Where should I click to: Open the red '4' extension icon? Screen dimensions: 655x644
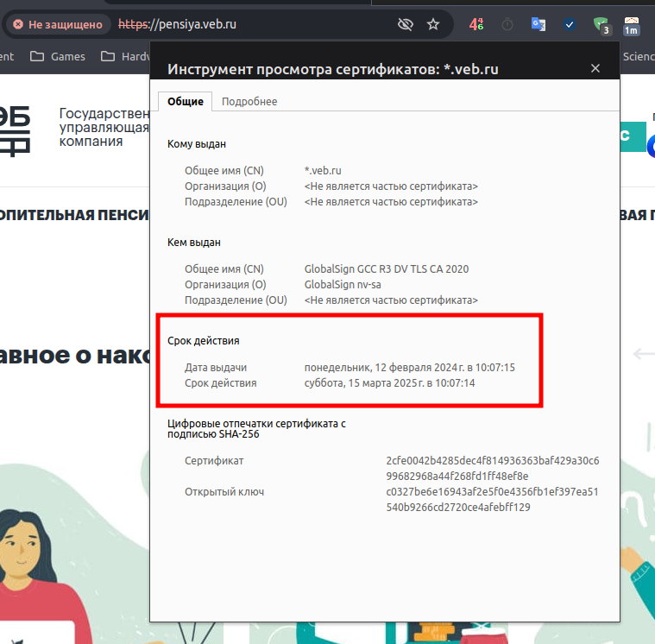476,24
